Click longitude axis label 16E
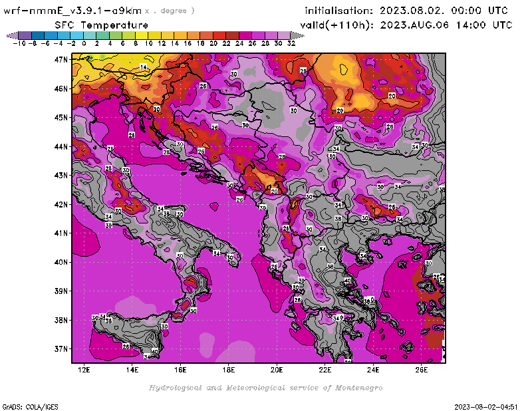Screen dimensions: 532x411 tap(180, 370)
